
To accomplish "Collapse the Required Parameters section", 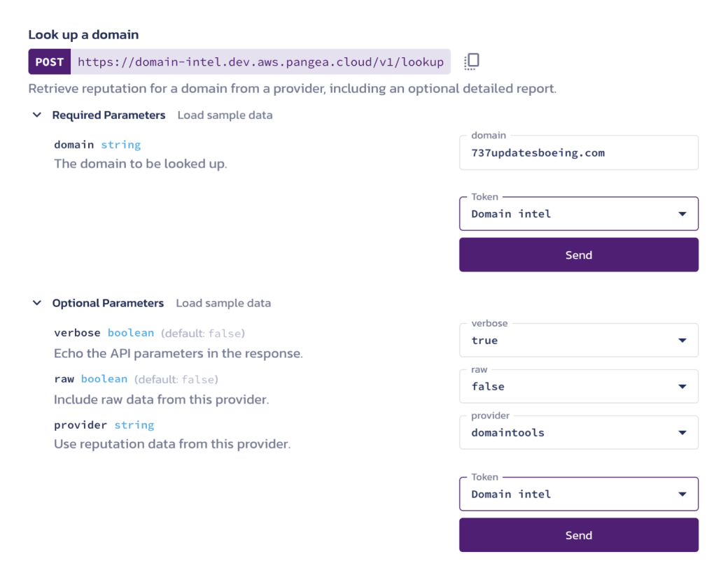I will [37, 115].
